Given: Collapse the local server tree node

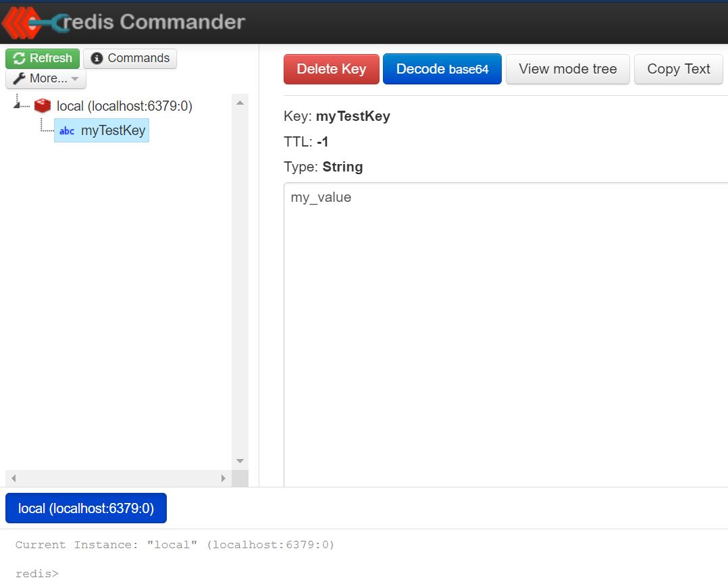Looking at the screenshot, I should [18, 105].
